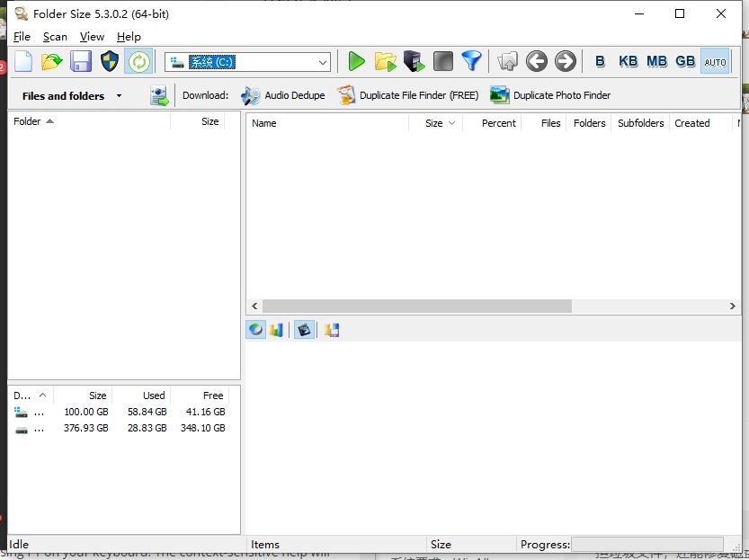Open Duplicate Photo Finder
The width and height of the screenshot is (749, 560).
[553, 94]
